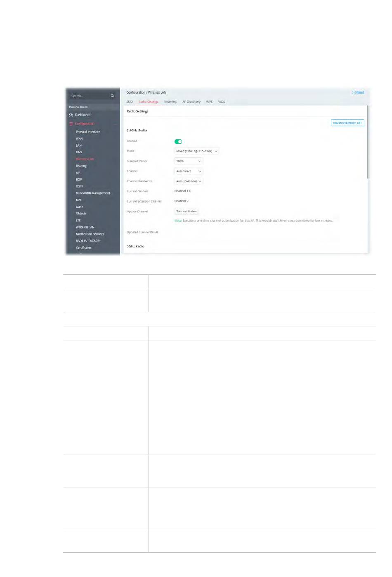Open NAT in the sidebar
Screen dimensions: 392x577
pos(79,200)
